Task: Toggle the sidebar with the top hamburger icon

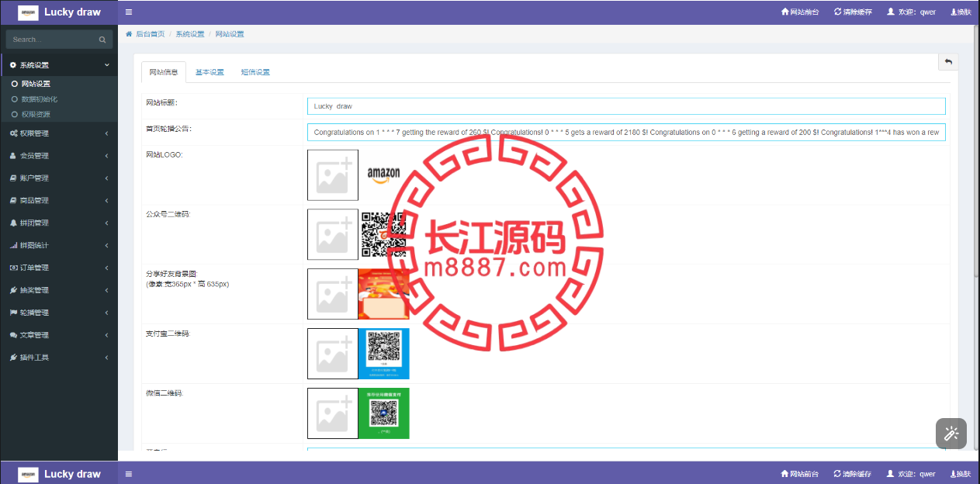Action: (129, 12)
